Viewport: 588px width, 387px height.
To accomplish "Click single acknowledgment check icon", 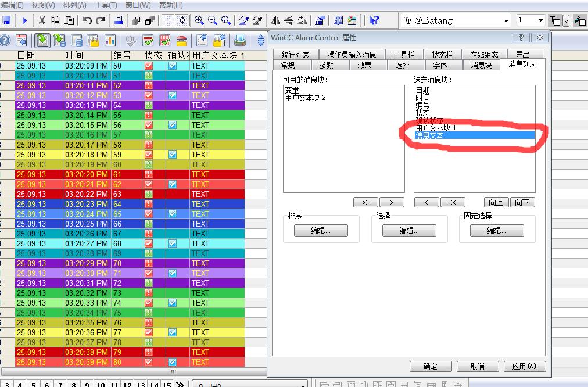I will 148,40.
